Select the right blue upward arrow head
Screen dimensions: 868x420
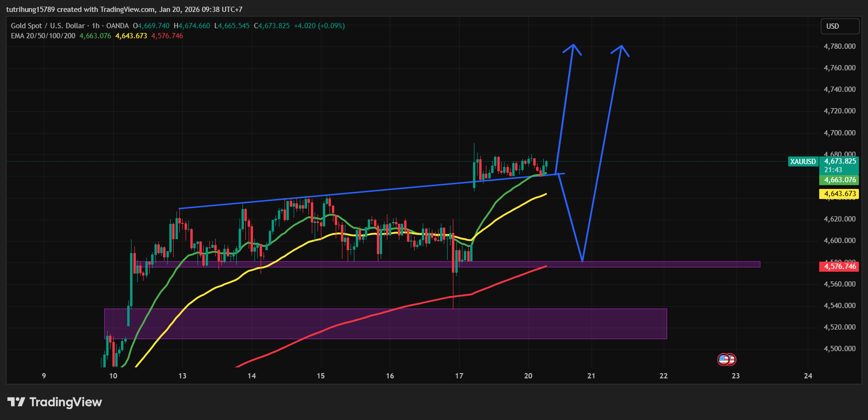point(621,49)
